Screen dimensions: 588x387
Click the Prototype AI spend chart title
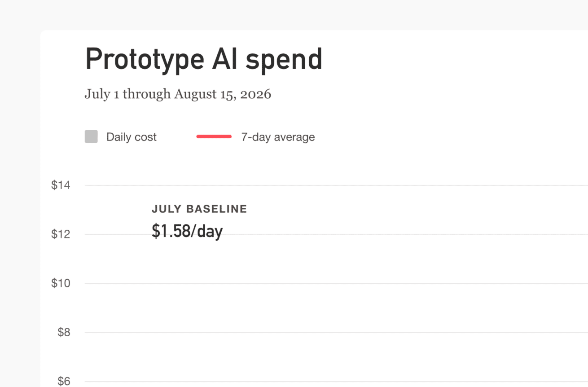click(204, 59)
